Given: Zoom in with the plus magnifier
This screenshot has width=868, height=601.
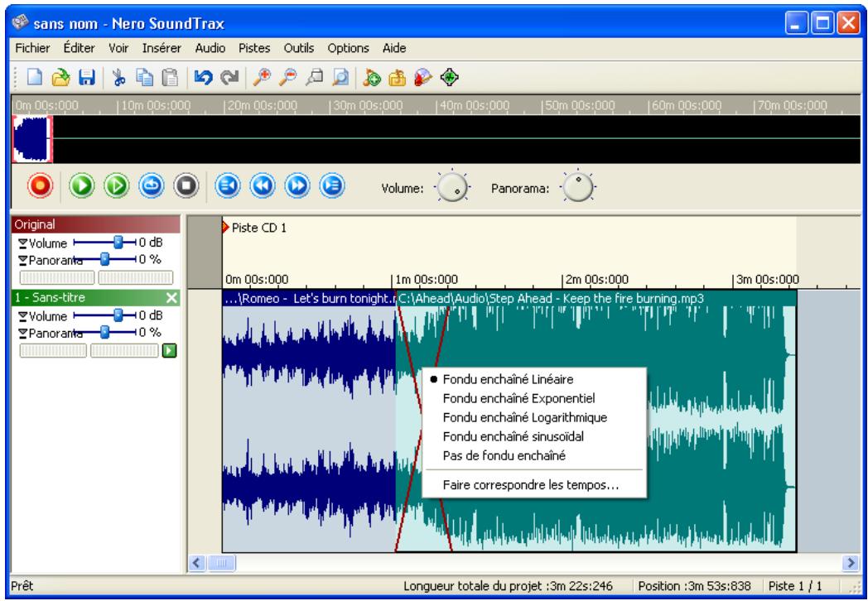Looking at the screenshot, I should pos(261,78).
